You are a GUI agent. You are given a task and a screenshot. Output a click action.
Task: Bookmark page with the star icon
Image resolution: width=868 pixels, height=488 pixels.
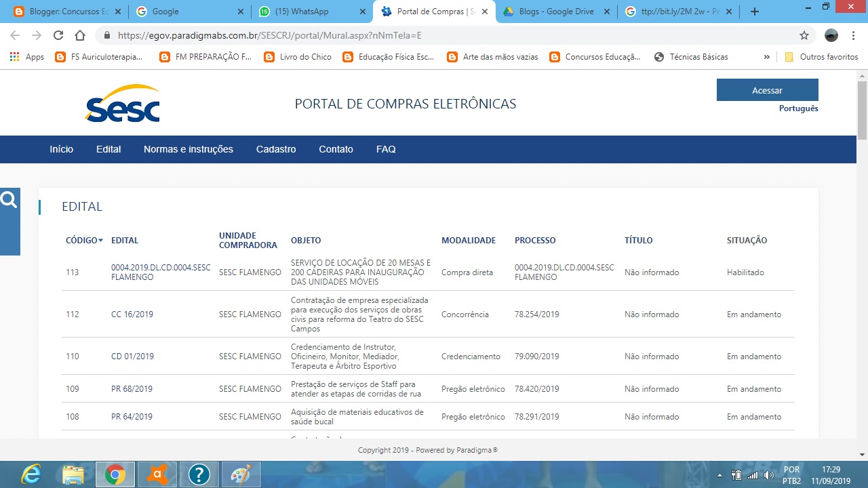[804, 35]
